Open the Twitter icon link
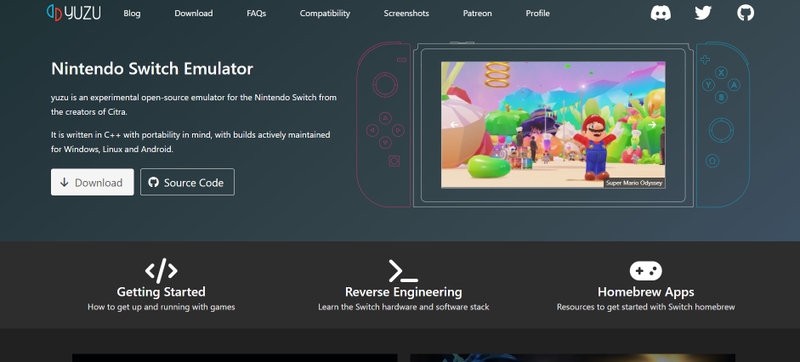 pyautogui.click(x=703, y=13)
